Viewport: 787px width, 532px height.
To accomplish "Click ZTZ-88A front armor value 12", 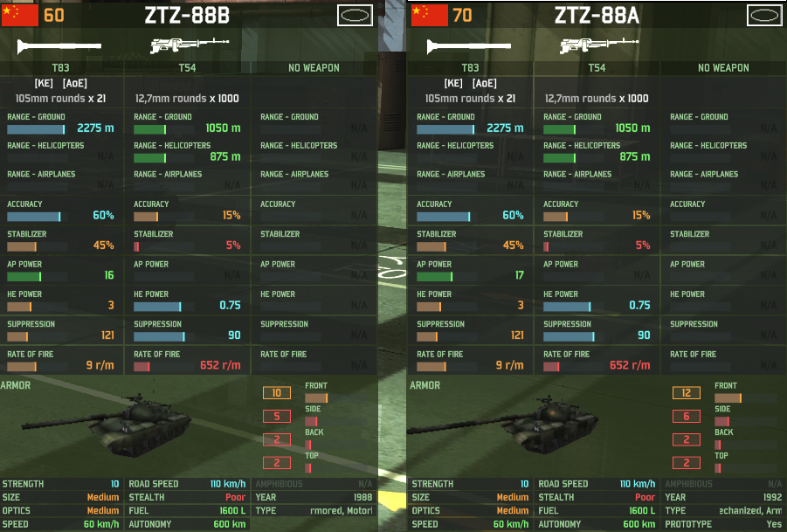I will tap(687, 393).
